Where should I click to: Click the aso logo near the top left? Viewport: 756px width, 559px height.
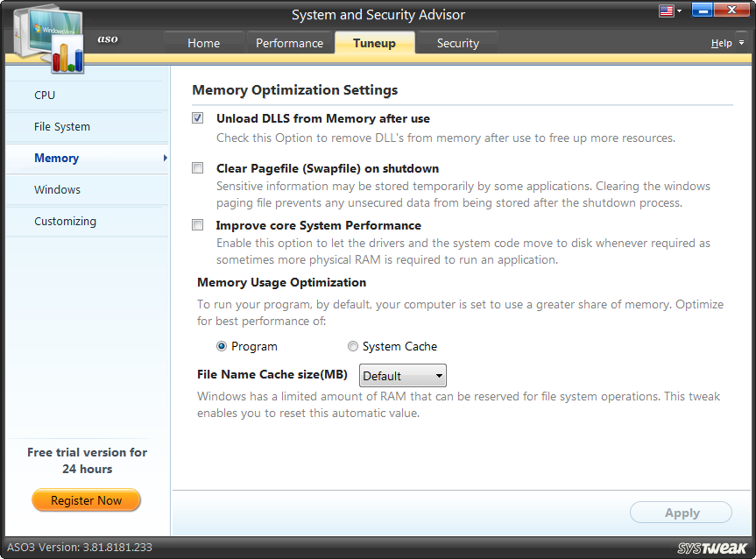click(107, 39)
